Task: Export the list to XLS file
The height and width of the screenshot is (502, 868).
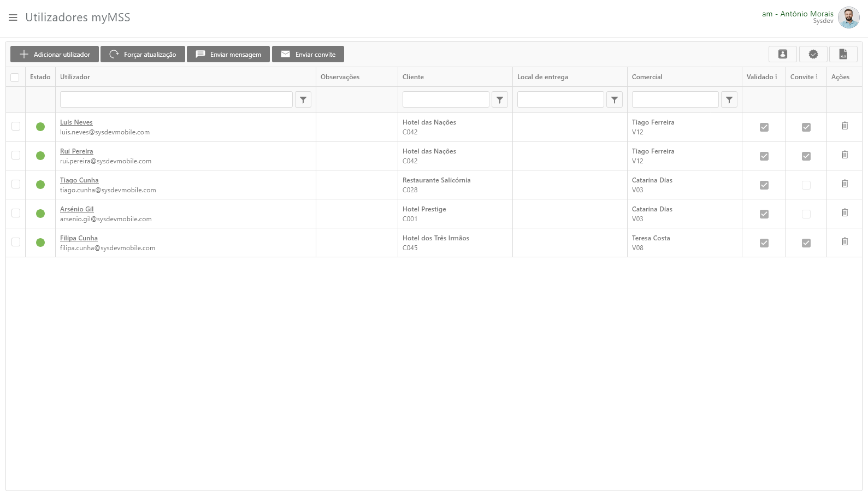Action: pos(843,54)
